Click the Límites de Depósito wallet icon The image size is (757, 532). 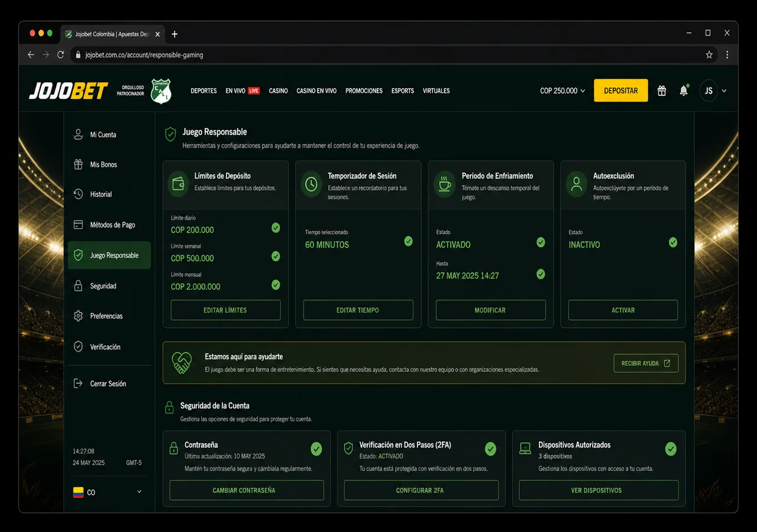point(179,183)
